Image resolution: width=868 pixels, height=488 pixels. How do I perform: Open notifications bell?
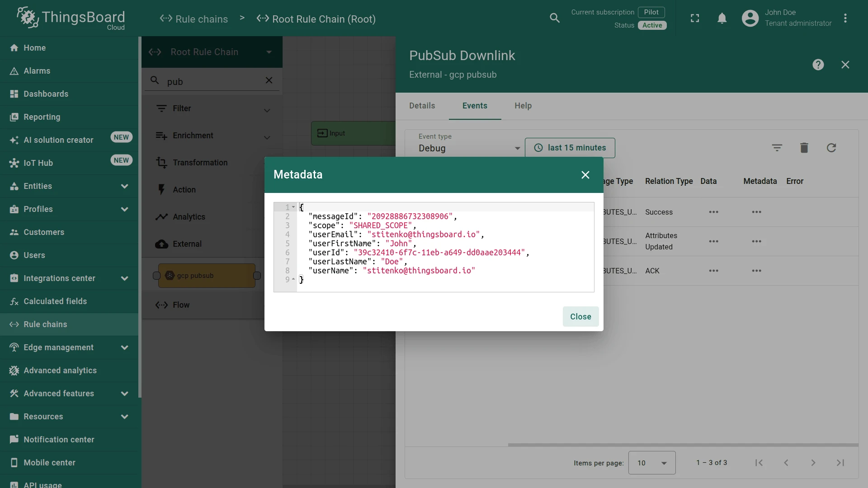pyautogui.click(x=722, y=18)
